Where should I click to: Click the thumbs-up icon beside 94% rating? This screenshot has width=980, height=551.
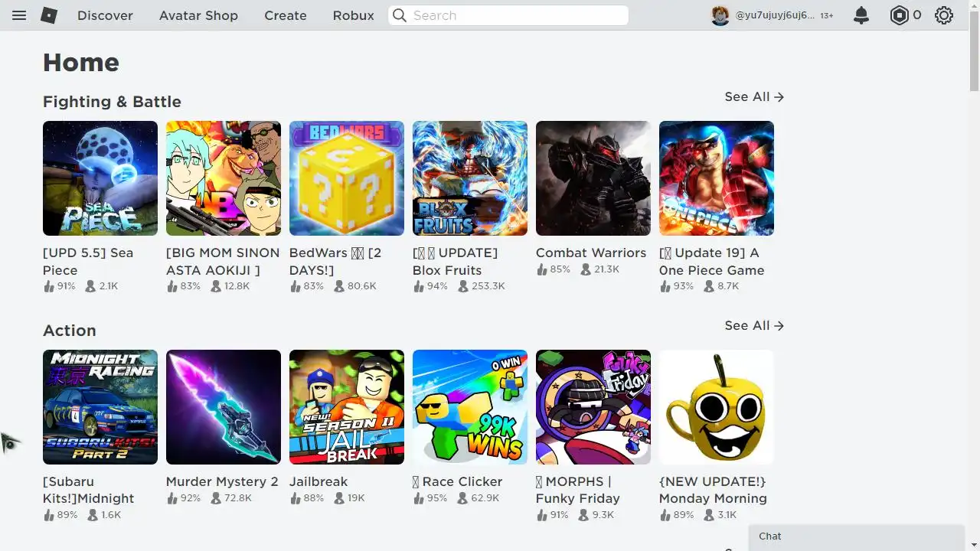point(419,286)
